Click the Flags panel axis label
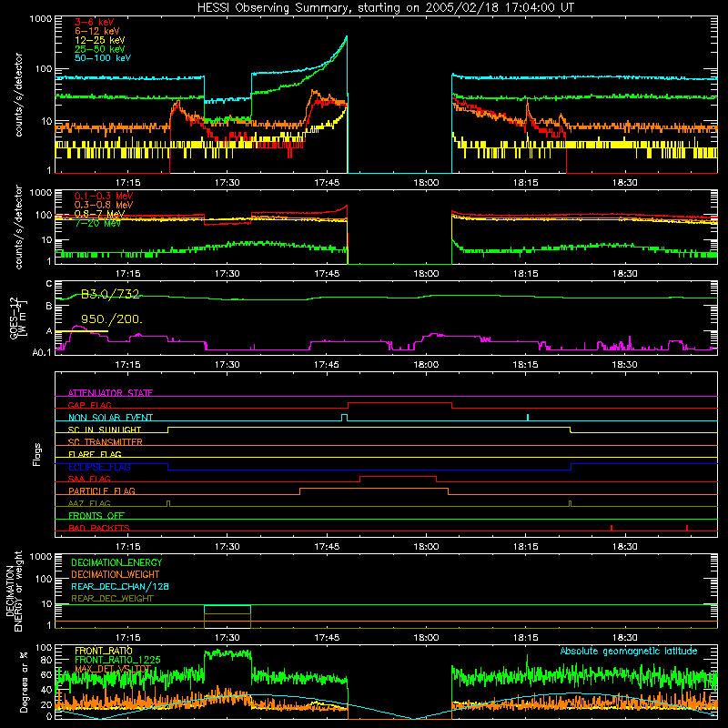728x728 pixels. pos(36,454)
